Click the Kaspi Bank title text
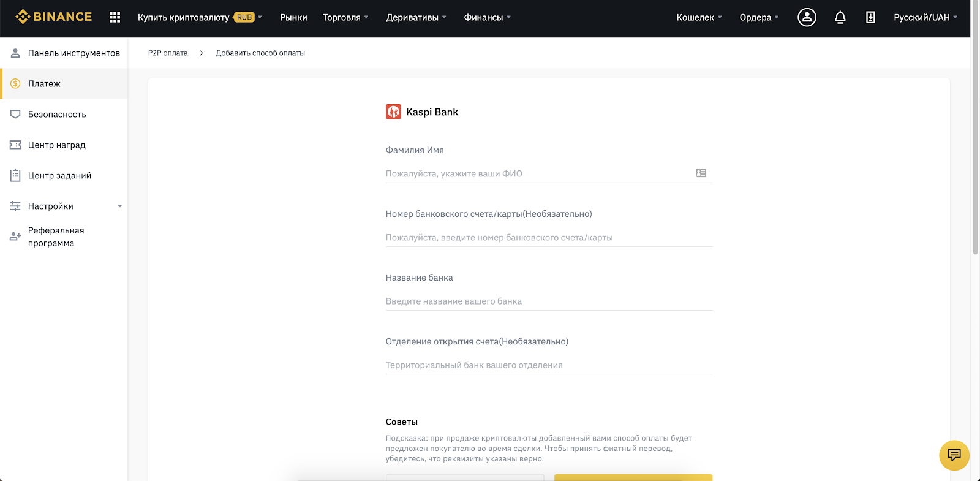Screen dimensions: 980x481 [432, 112]
